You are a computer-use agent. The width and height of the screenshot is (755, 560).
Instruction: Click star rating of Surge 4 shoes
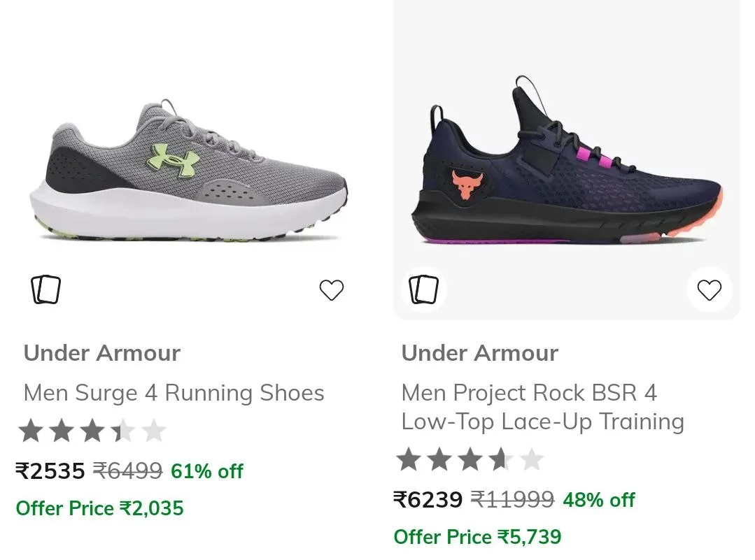point(92,431)
